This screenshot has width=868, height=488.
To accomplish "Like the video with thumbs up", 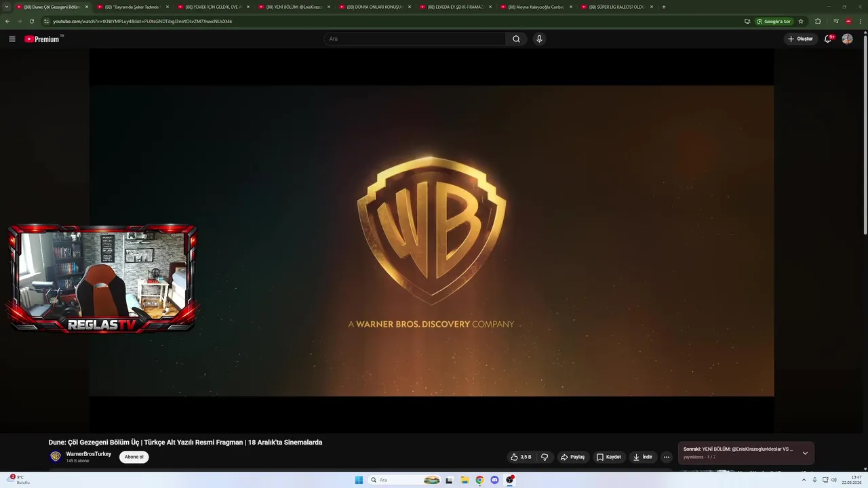I will pyautogui.click(x=521, y=457).
